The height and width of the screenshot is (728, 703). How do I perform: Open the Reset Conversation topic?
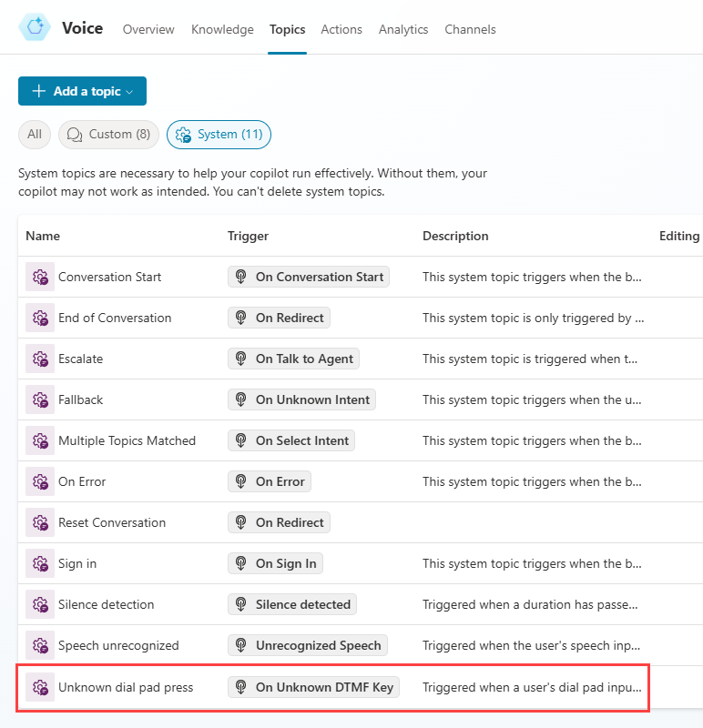[x=112, y=522]
